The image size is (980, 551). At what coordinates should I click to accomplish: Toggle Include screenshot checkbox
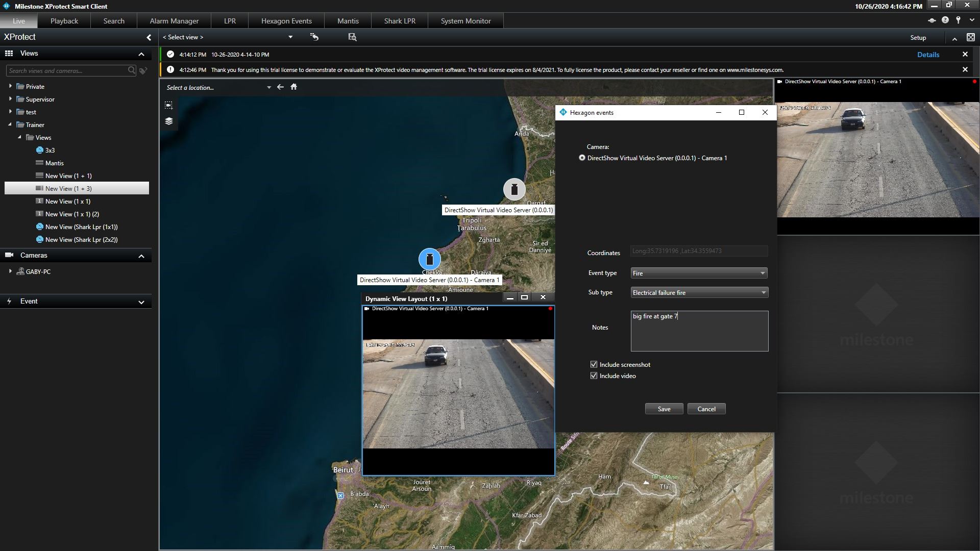click(594, 364)
